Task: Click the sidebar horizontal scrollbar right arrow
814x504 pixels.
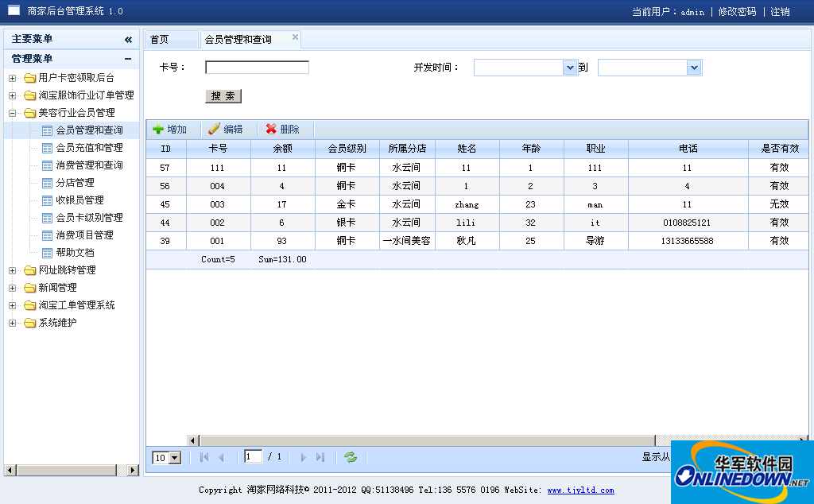Action: 133,471
